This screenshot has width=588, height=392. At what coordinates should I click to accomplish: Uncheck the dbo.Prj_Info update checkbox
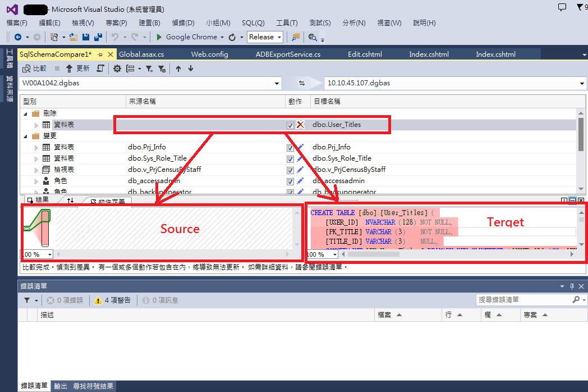click(290, 147)
